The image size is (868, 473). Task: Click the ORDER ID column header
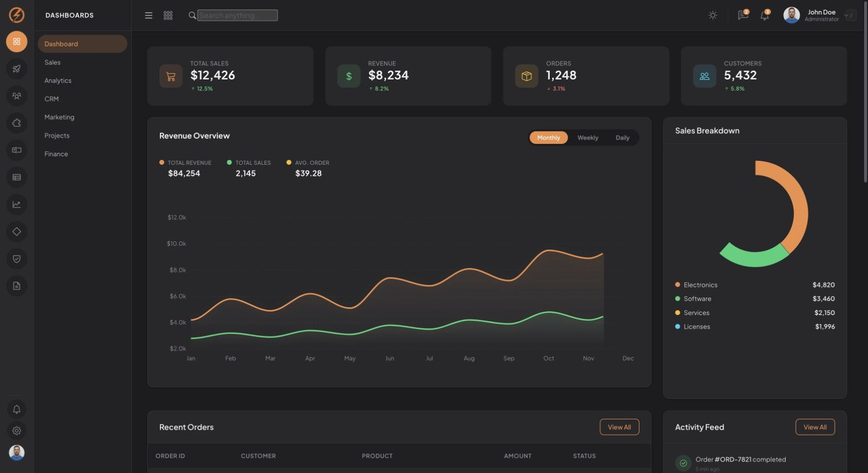(x=170, y=456)
